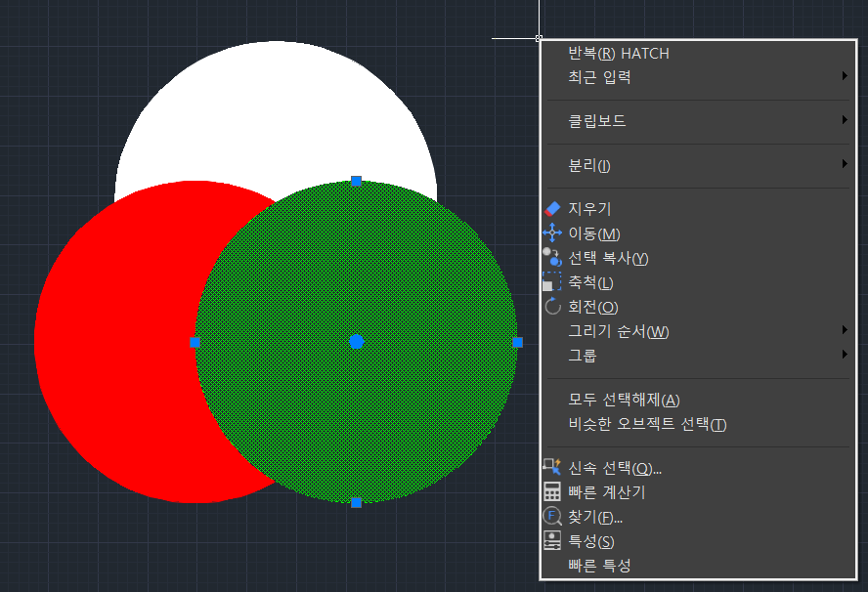The image size is (868, 592).
Task: Click the 이동(M) label
Action: click(x=594, y=233)
